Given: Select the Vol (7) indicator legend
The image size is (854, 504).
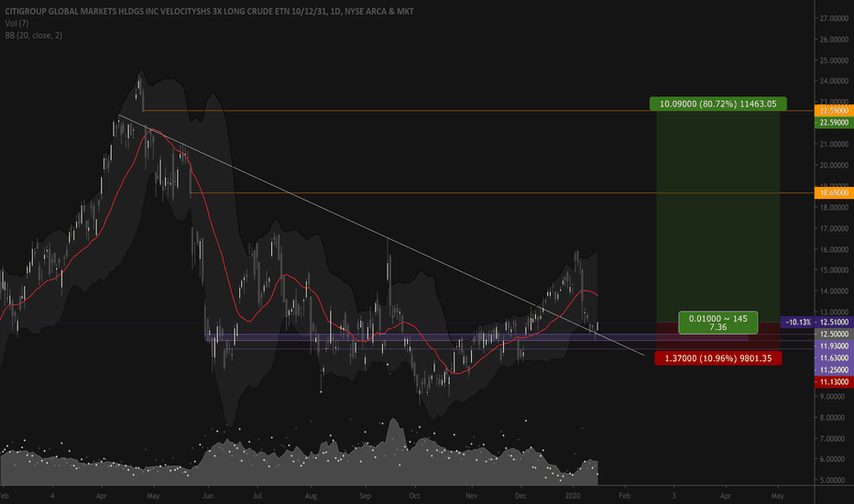Looking at the screenshot, I should tap(16, 24).
